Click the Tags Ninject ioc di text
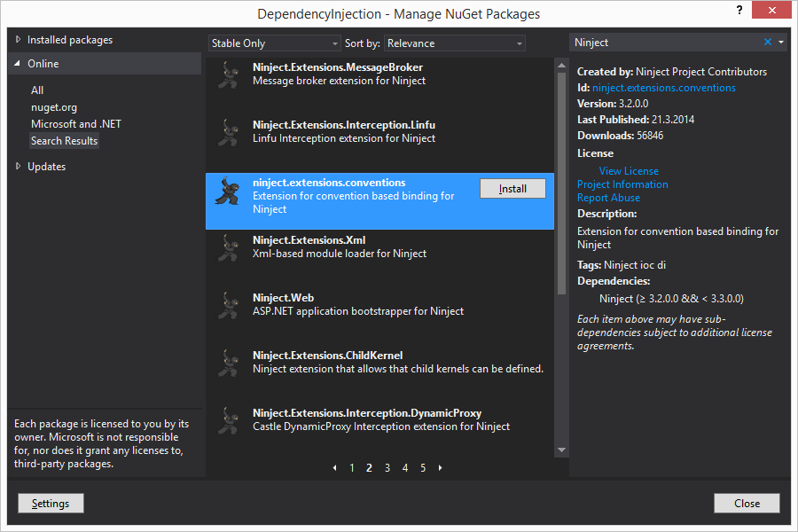Viewport: 798px width, 532px height. 622,265
